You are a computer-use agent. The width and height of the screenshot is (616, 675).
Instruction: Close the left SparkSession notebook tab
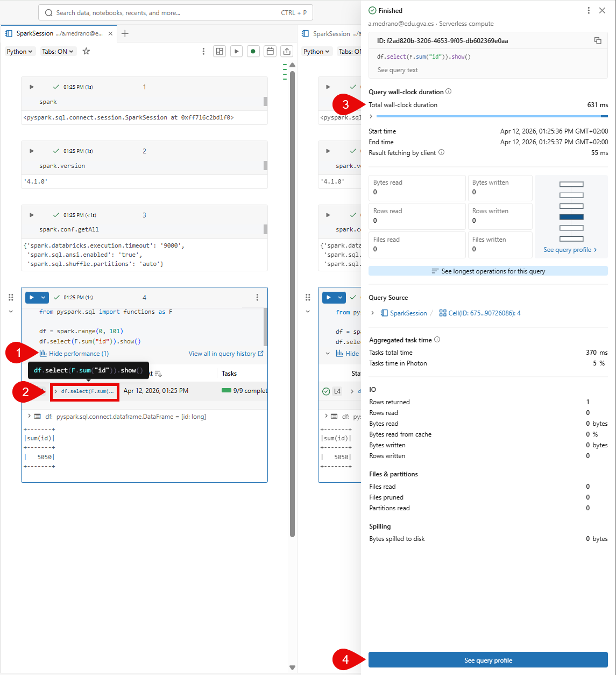pos(110,33)
